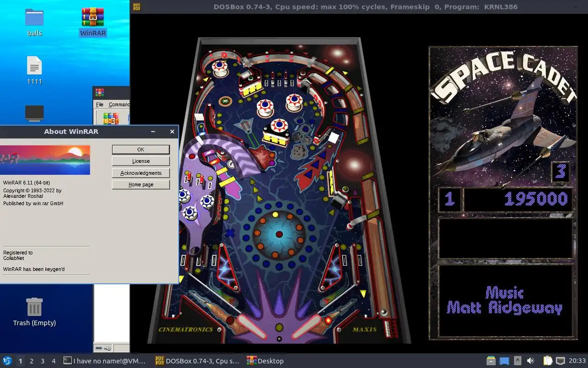Open the start menu icon in taskbar
This screenshot has width=588, height=368.
click(7, 361)
